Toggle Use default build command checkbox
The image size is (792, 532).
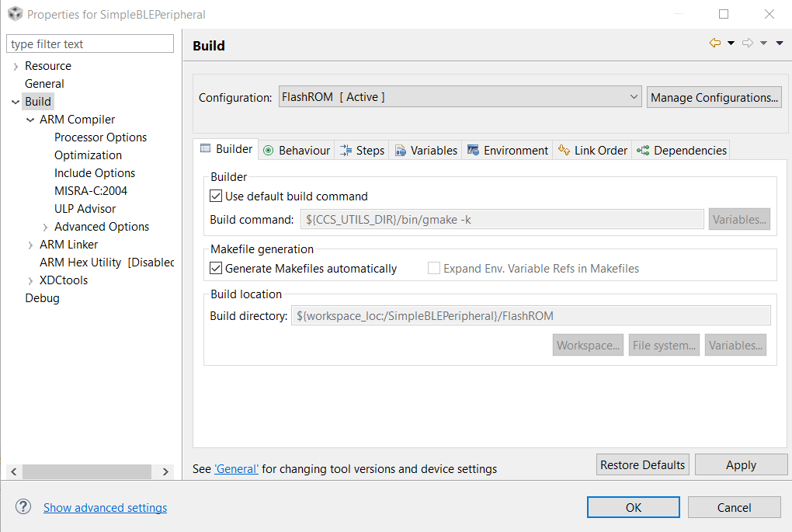[216, 196]
